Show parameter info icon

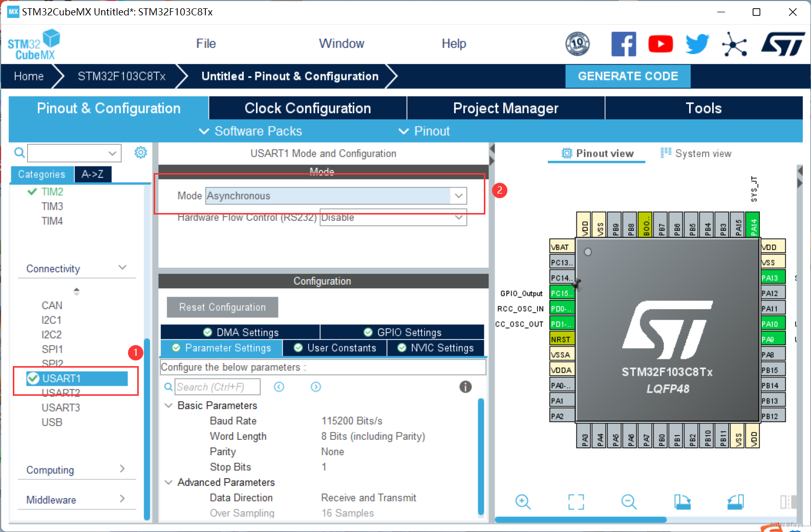click(465, 387)
